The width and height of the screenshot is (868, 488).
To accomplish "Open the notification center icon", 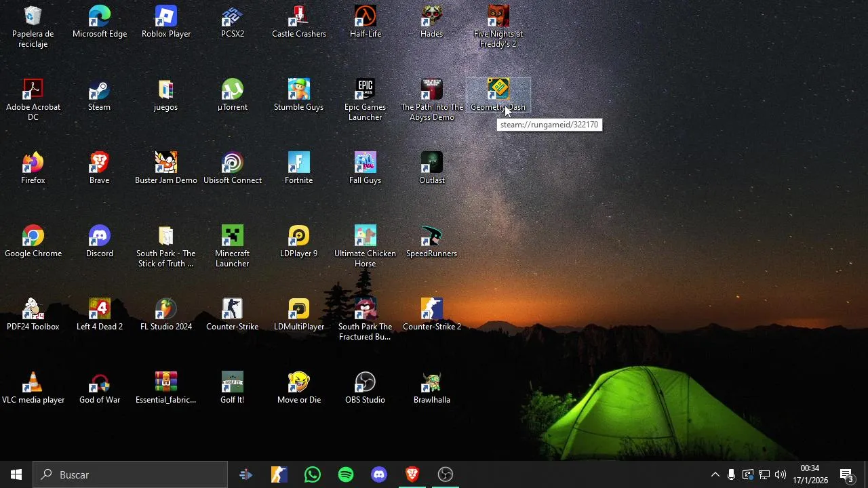I will pos(847,474).
